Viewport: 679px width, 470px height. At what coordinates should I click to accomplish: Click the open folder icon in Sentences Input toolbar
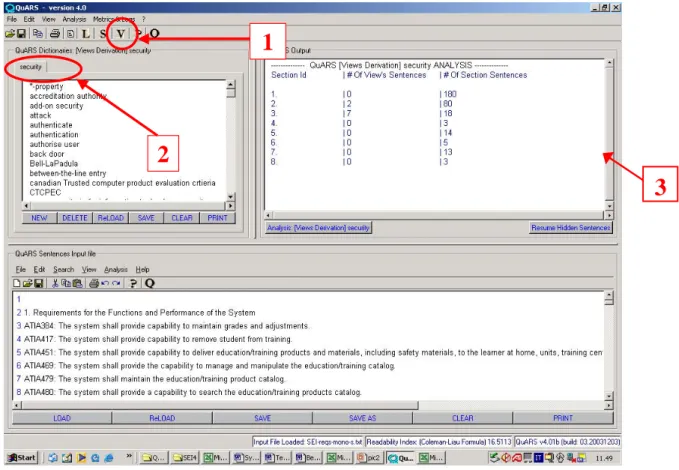pyautogui.click(x=27, y=283)
